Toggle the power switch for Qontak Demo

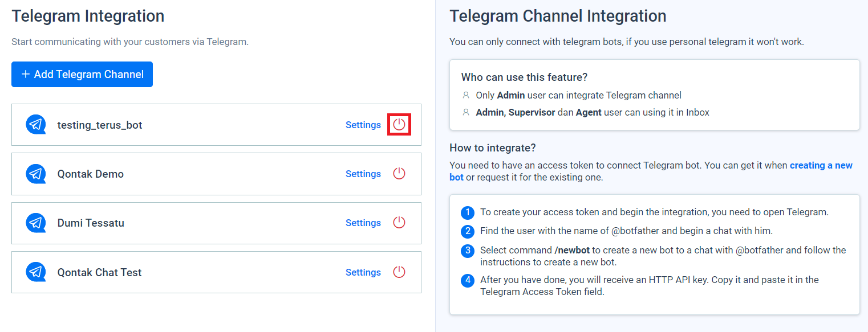(399, 174)
